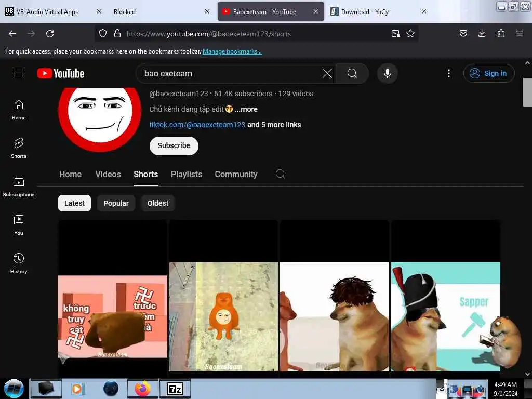The height and width of the screenshot is (399, 532).
Task: Clear the search box with the X icon
Action: coord(327,73)
